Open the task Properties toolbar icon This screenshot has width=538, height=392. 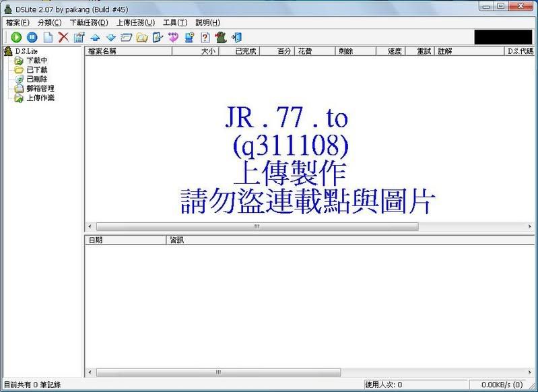[79, 37]
